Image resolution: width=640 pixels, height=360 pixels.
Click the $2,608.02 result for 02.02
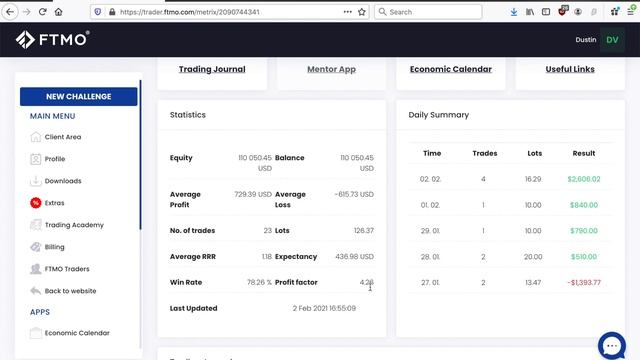coord(584,179)
